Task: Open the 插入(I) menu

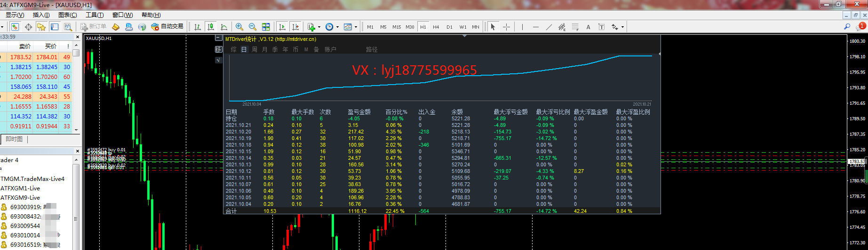Action: 41,15
